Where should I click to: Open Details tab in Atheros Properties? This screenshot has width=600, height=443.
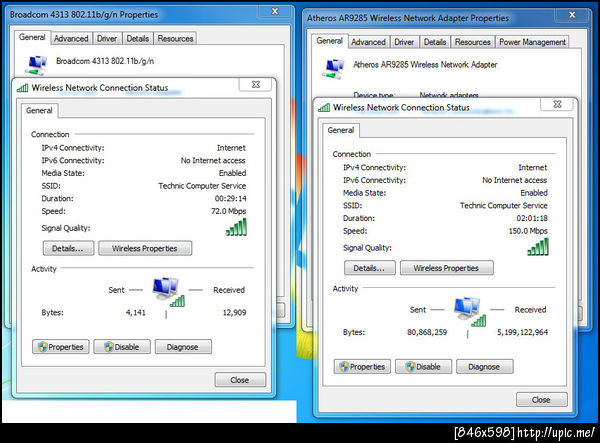pos(435,42)
